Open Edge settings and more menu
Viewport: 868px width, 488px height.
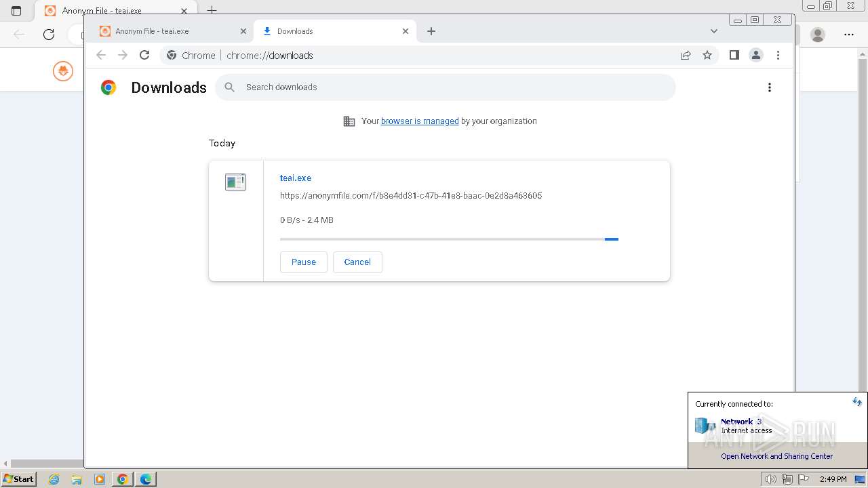[849, 35]
